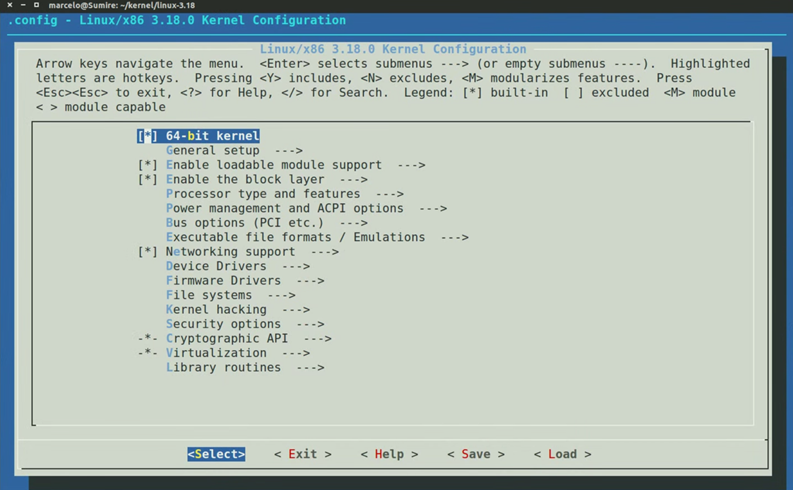793x490 pixels.
Task: Click the Save button
Action: tap(475, 454)
